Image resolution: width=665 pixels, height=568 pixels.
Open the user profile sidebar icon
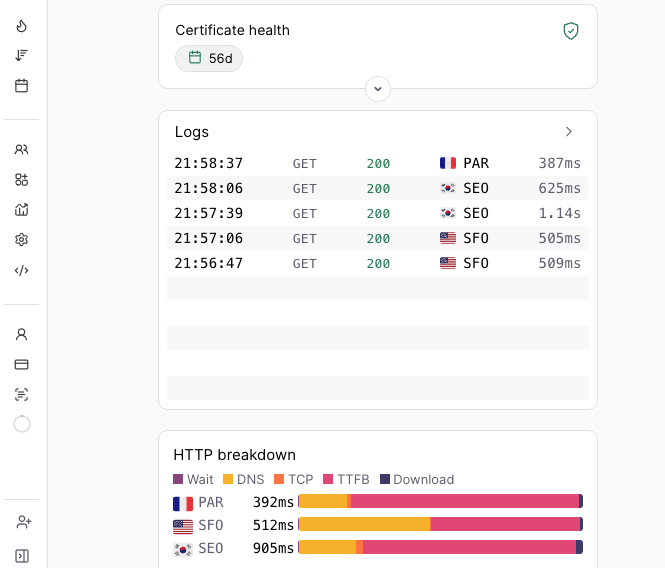pyautogui.click(x=22, y=334)
